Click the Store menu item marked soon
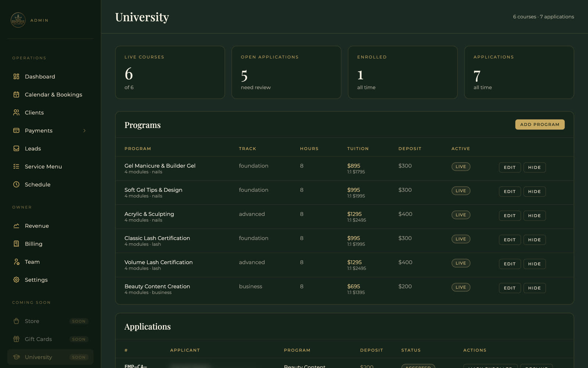This screenshot has width=588, height=368. tap(50, 321)
